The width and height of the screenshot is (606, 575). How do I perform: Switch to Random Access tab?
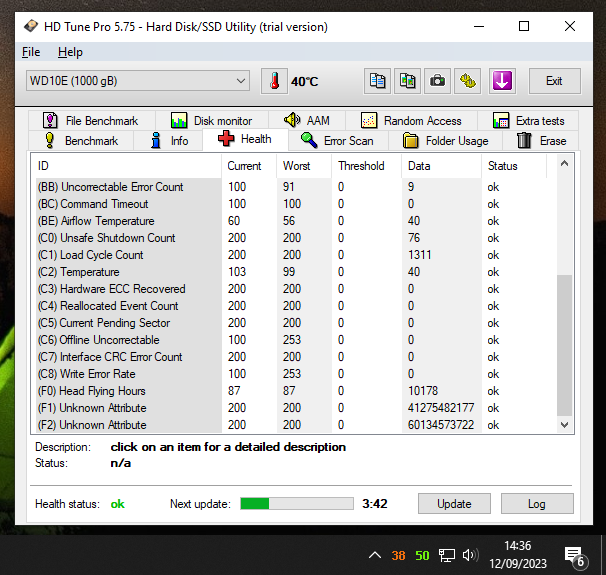[411, 121]
